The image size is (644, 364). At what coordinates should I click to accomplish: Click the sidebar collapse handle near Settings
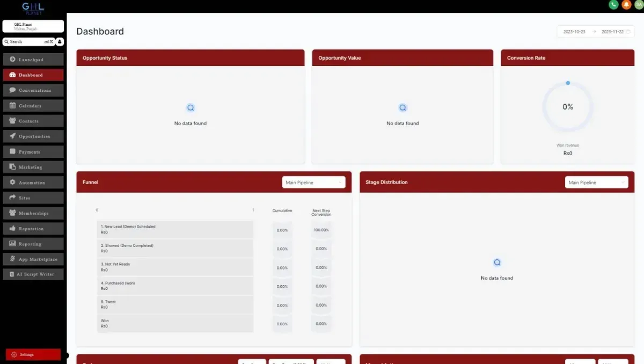point(67,355)
